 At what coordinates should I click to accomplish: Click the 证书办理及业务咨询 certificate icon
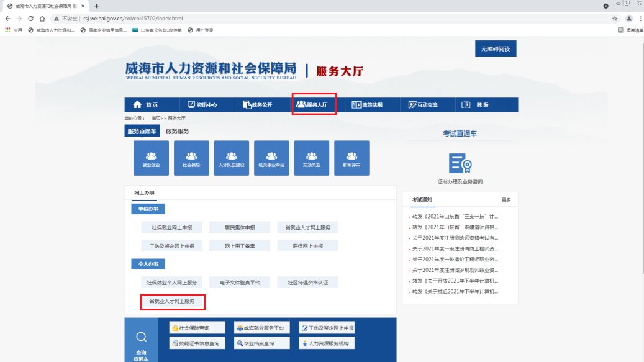coord(460,163)
